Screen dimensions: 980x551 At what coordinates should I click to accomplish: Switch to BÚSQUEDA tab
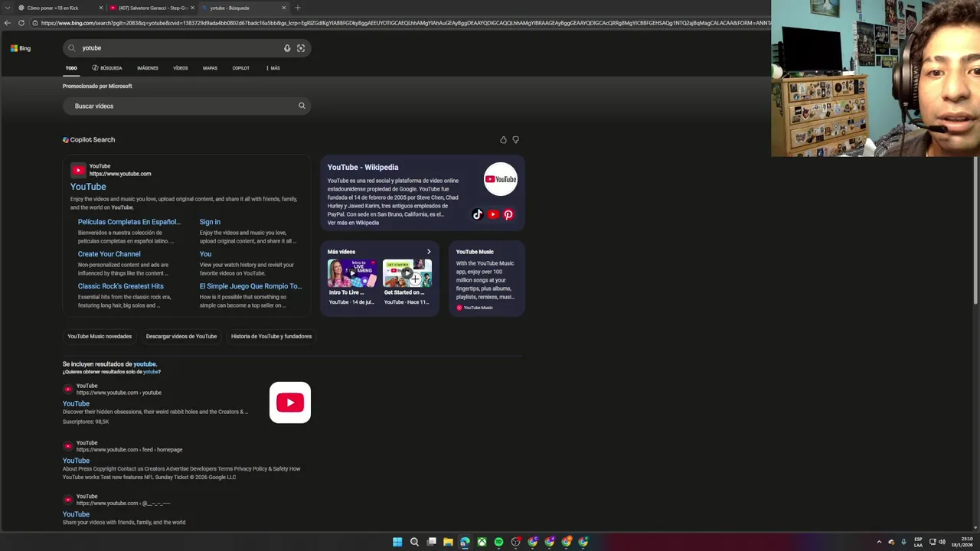click(107, 68)
